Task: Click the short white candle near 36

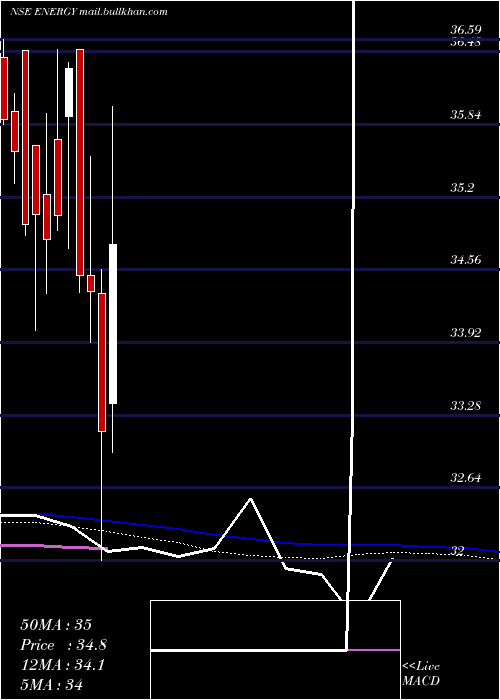Action: point(69,92)
